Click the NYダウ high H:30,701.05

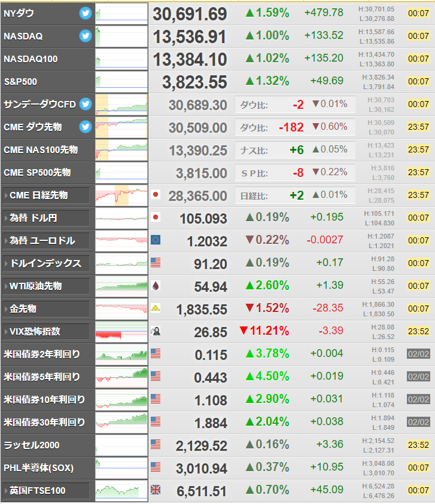(x=376, y=10)
